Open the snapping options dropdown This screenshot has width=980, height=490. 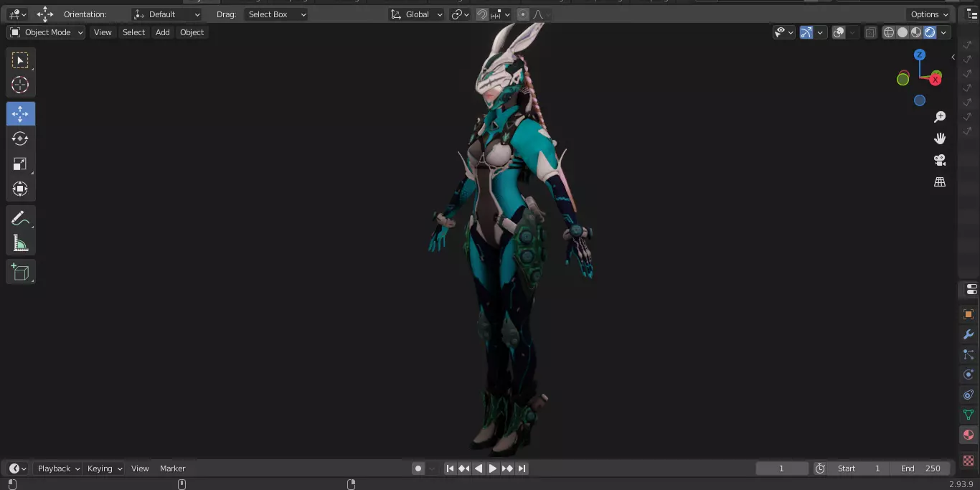(x=501, y=14)
